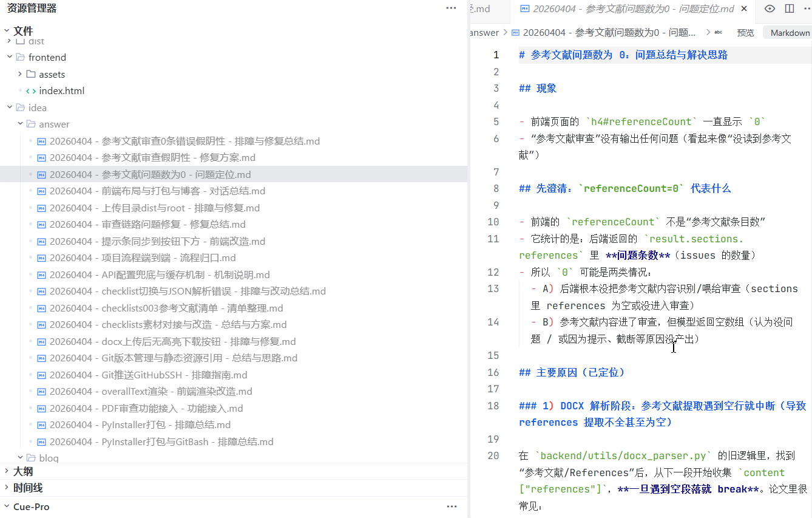The height and width of the screenshot is (518, 812).
Task: Expand the 时间线 section
Action: [x=7, y=488]
